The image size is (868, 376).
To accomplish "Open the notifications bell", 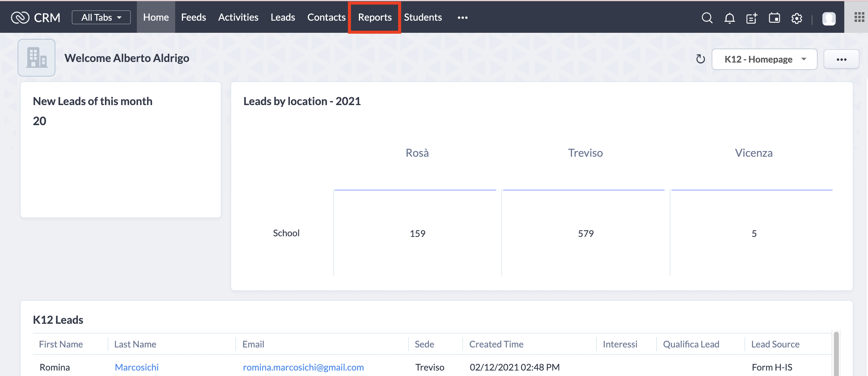I will 729,18.
